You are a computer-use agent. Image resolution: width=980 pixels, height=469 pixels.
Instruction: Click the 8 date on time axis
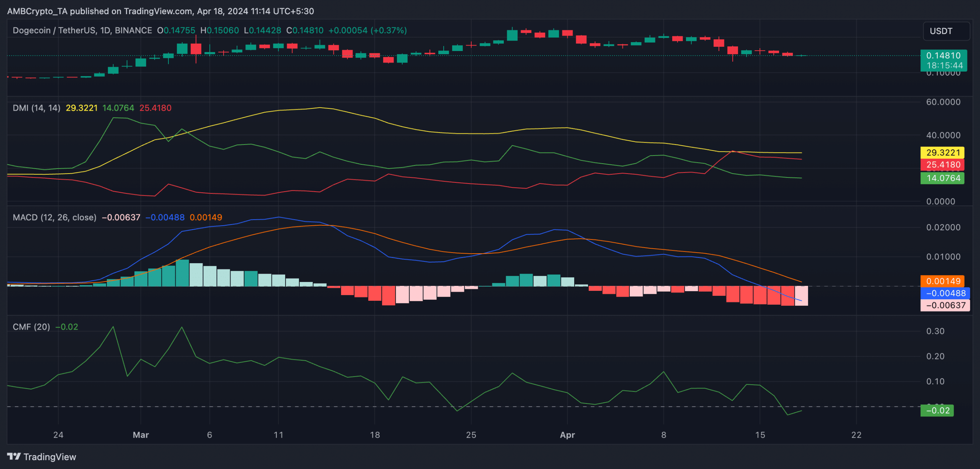[x=664, y=435]
